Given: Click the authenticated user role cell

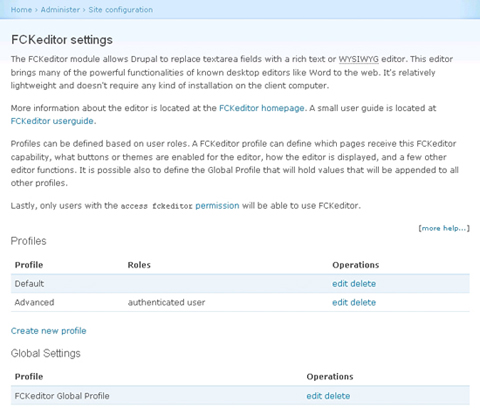Looking at the screenshot, I should tap(166, 302).
